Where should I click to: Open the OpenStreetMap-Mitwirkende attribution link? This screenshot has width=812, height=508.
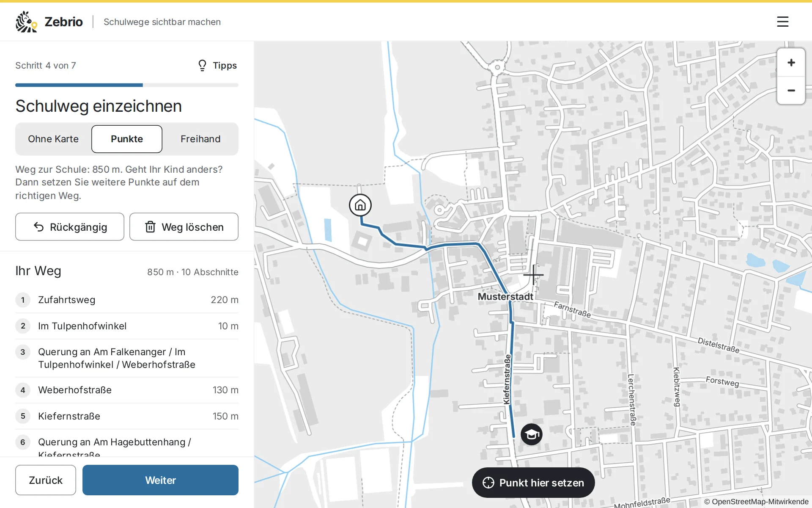tap(756, 502)
